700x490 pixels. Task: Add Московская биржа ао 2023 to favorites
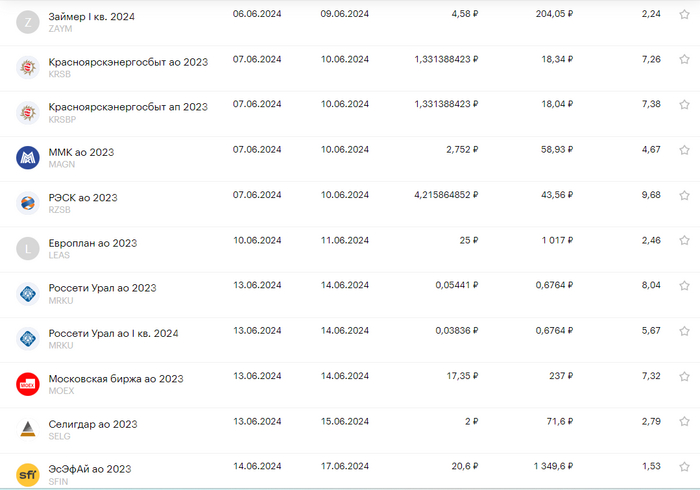[684, 376]
